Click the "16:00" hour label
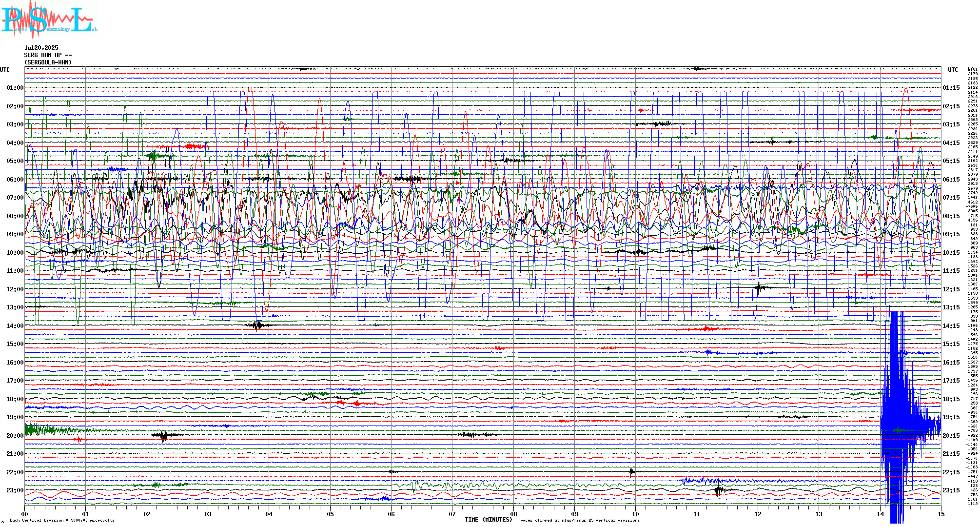 (15, 363)
